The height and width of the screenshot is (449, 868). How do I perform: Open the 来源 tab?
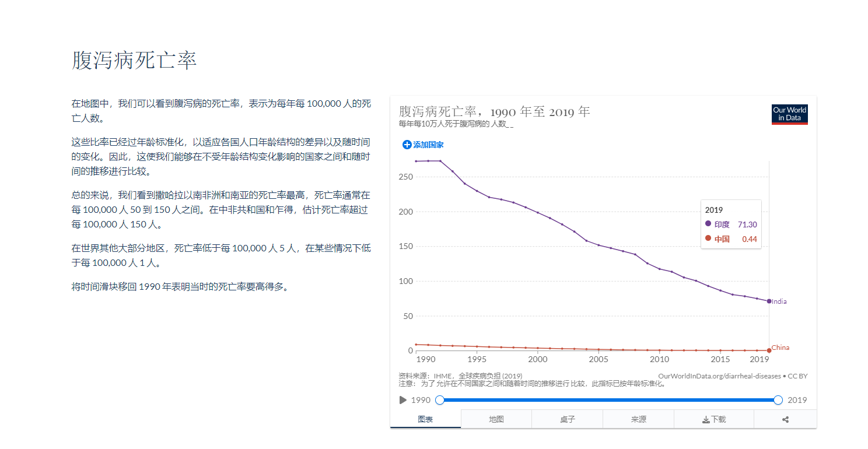pos(638,419)
